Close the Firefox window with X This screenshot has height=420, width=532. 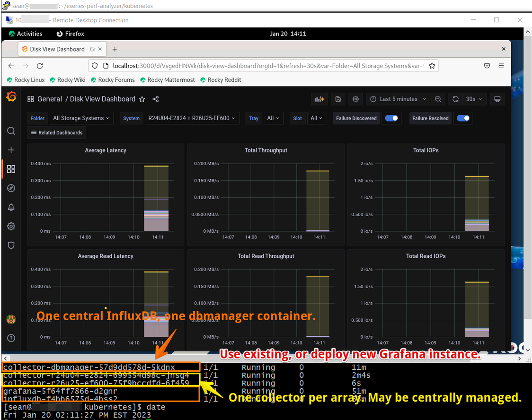pos(504,49)
